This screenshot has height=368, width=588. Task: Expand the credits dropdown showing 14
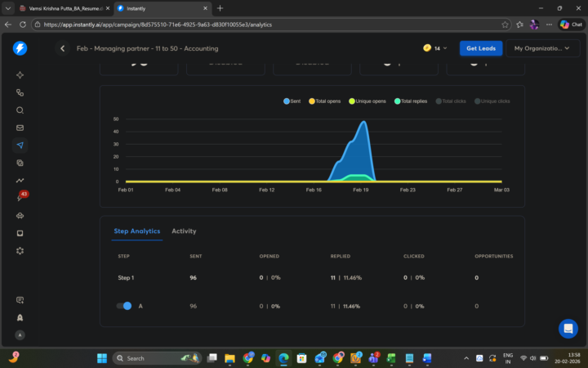435,48
